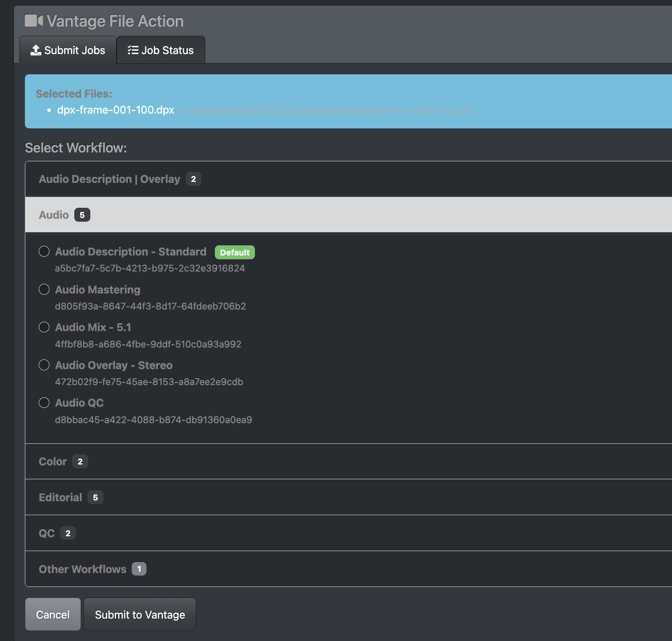Expand the Audio Description | Overlay section
This screenshot has height=641, width=672.
tap(349, 179)
